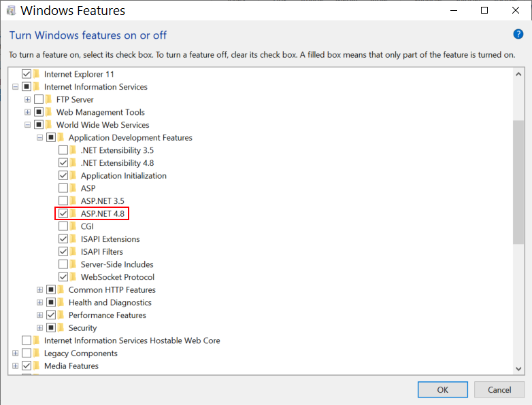Select the ISAPI Extensions label

click(110, 239)
